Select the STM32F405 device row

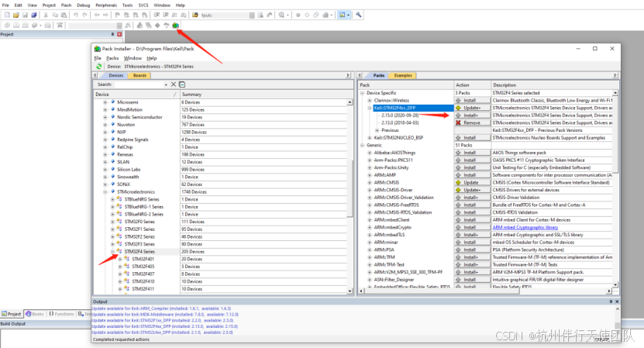tap(143, 267)
